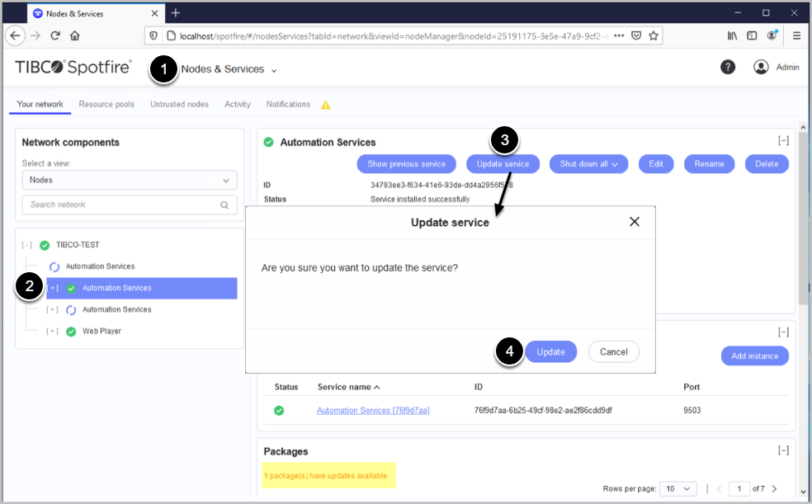The height and width of the screenshot is (504, 812).
Task: Click green status check in service table row
Action: (x=279, y=411)
